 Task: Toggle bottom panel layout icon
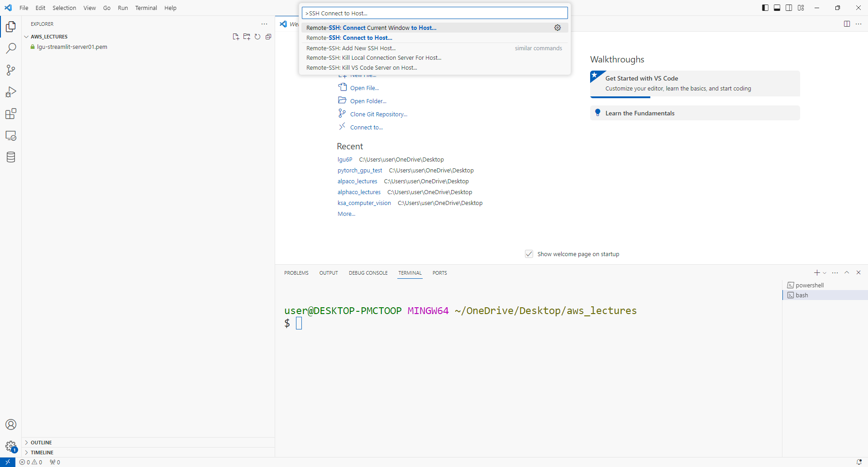pyautogui.click(x=777, y=8)
